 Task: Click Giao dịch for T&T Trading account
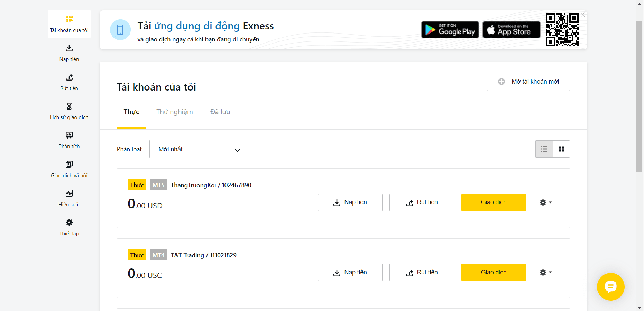pyautogui.click(x=494, y=272)
